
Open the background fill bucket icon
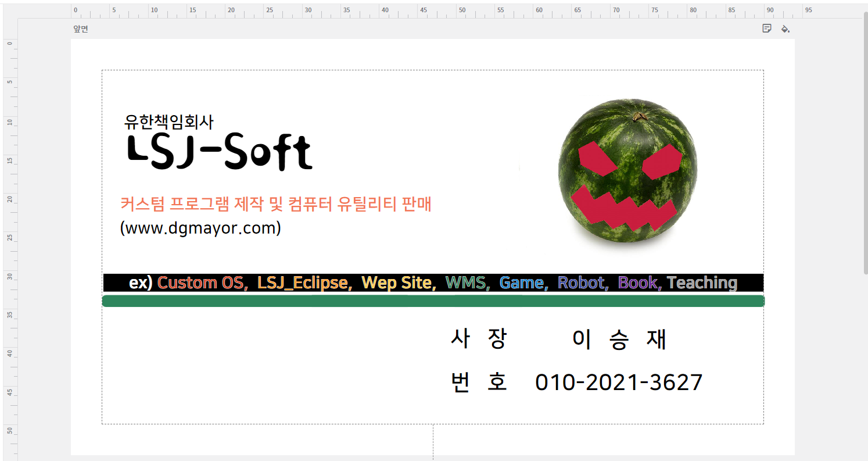point(785,28)
